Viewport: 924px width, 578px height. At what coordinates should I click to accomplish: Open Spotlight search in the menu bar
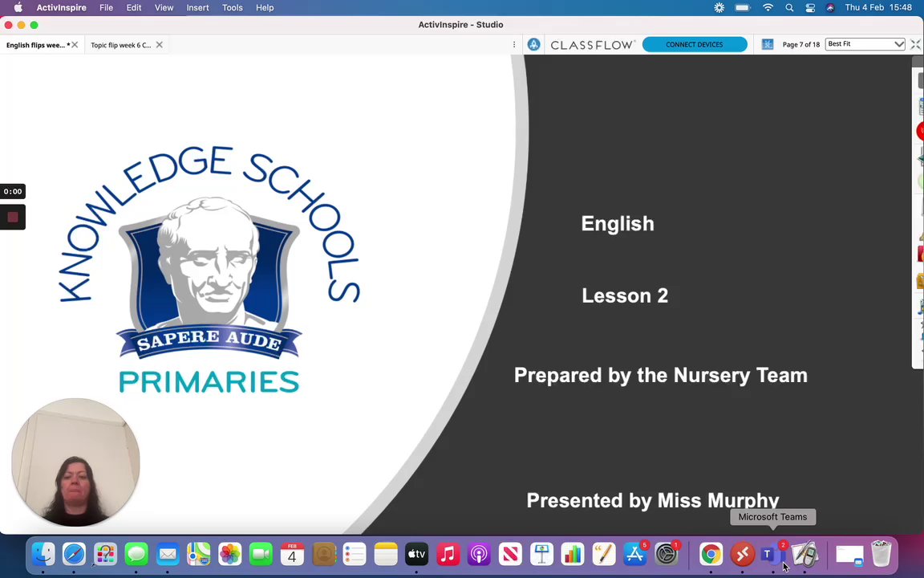(789, 8)
